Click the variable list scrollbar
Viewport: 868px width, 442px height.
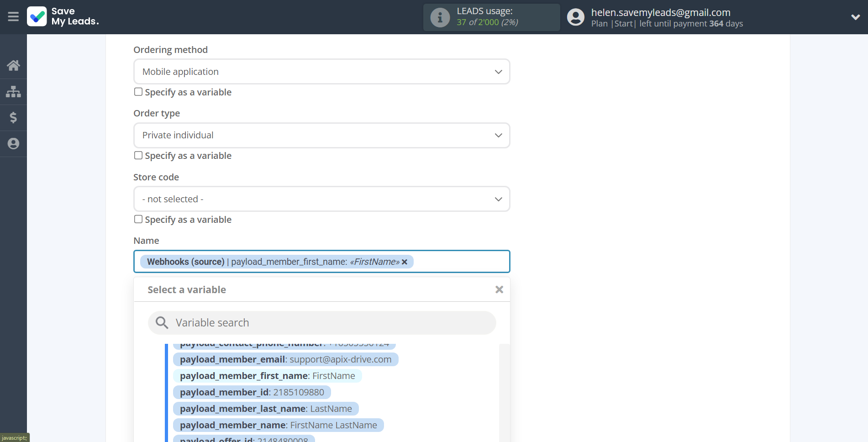click(x=504, y=393)
